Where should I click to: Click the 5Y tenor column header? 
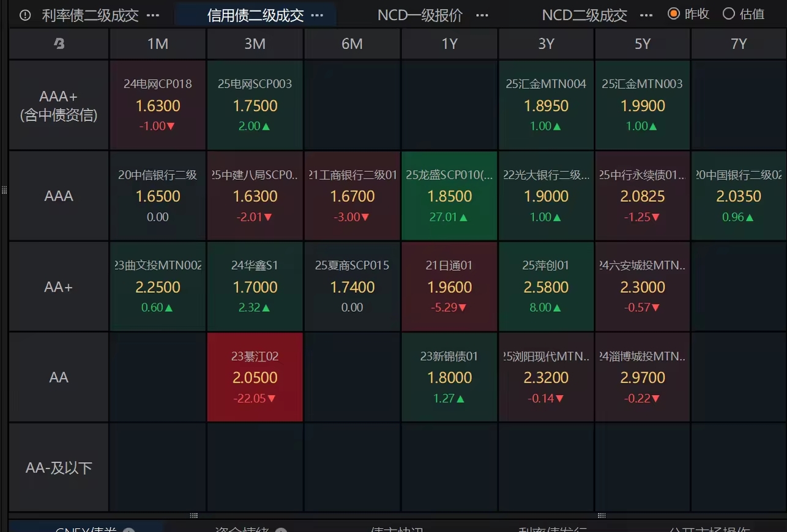coord(643,43)
